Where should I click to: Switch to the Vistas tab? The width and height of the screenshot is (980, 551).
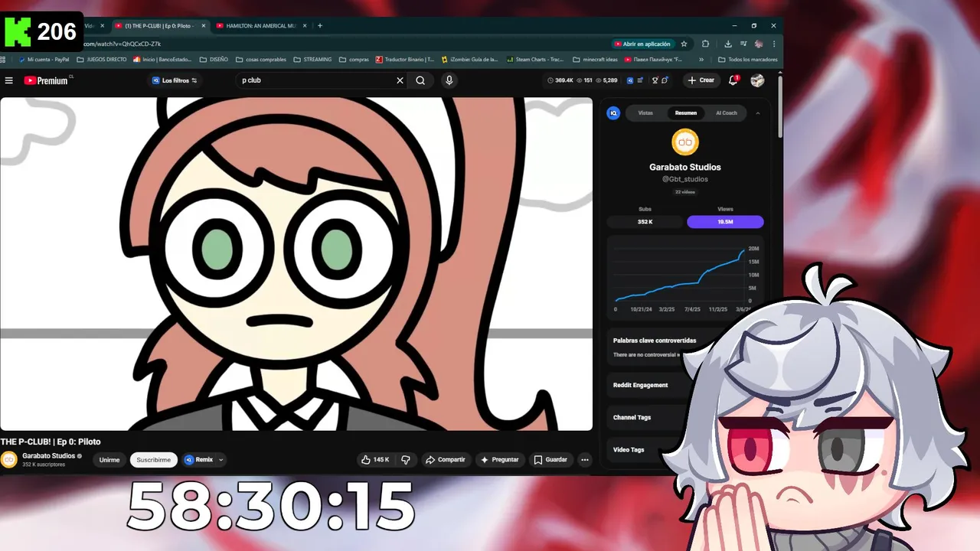645,113
